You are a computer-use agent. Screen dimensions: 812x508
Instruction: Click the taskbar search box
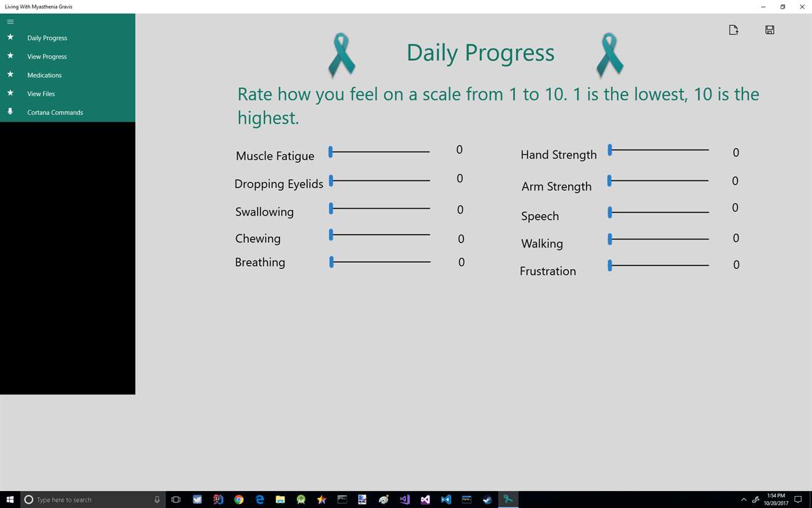pos(93,499)
